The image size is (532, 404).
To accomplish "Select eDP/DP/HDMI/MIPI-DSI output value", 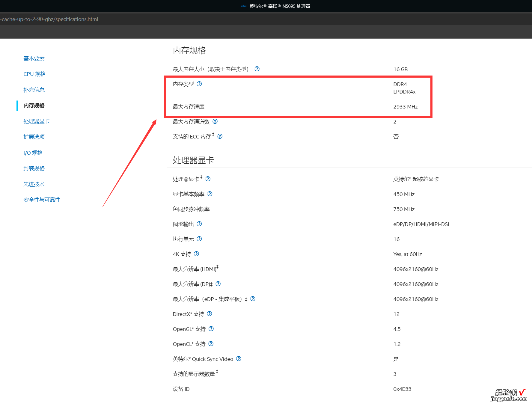I will pos(421,224).
